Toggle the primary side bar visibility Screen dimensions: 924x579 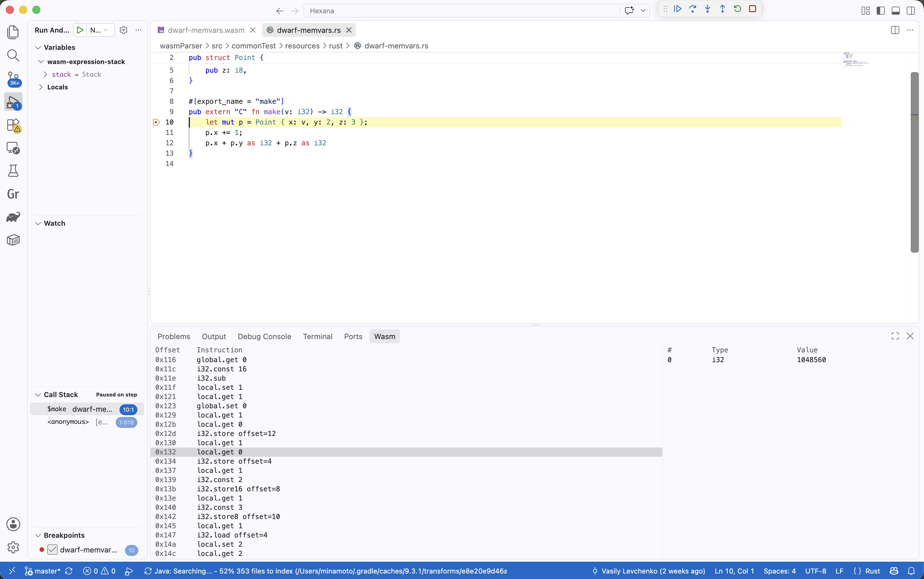click(x=881, y=11)
